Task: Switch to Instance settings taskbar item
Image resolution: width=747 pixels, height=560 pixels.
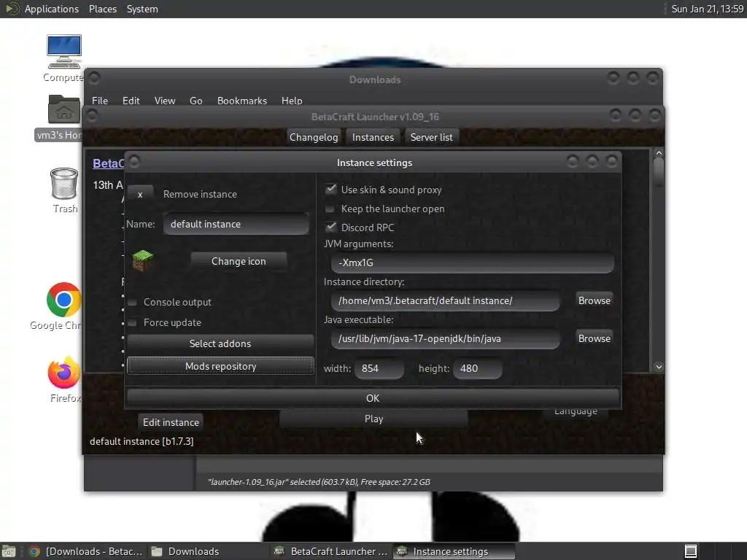Action: (454, 551)
